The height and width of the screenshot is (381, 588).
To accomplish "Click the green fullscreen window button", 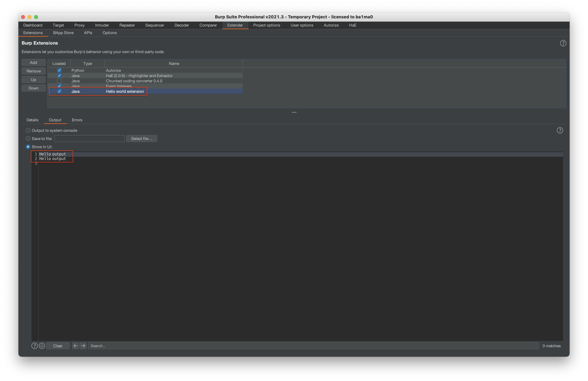I will pos(36,17).
